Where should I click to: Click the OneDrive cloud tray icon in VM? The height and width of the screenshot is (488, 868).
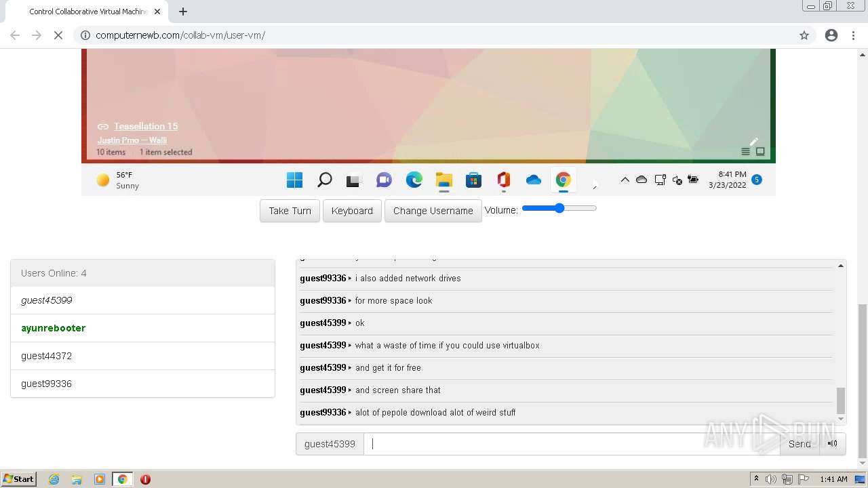[x=642, y=180]
